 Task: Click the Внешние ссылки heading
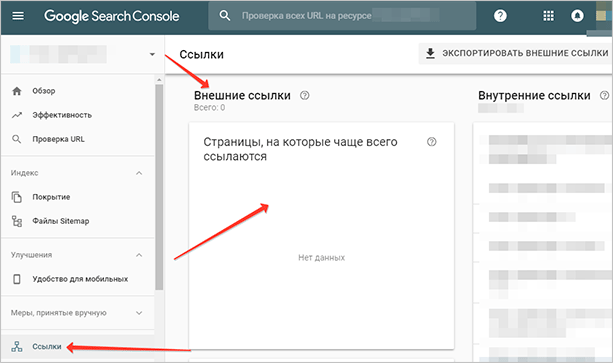coord(242,95)
